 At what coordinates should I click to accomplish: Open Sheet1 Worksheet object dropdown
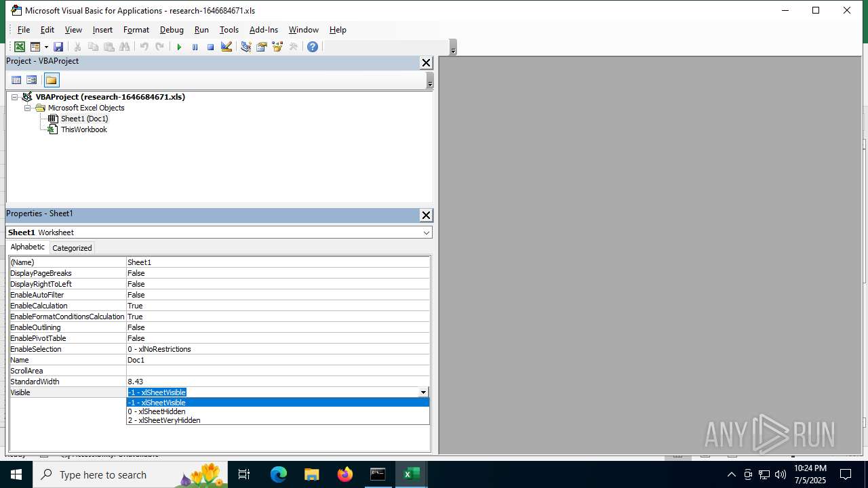click(x=427, y=232)
